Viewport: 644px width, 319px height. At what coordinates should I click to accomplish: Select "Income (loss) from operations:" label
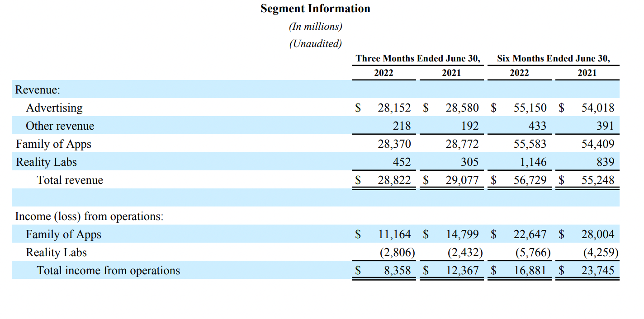click(x=89, y=216)
